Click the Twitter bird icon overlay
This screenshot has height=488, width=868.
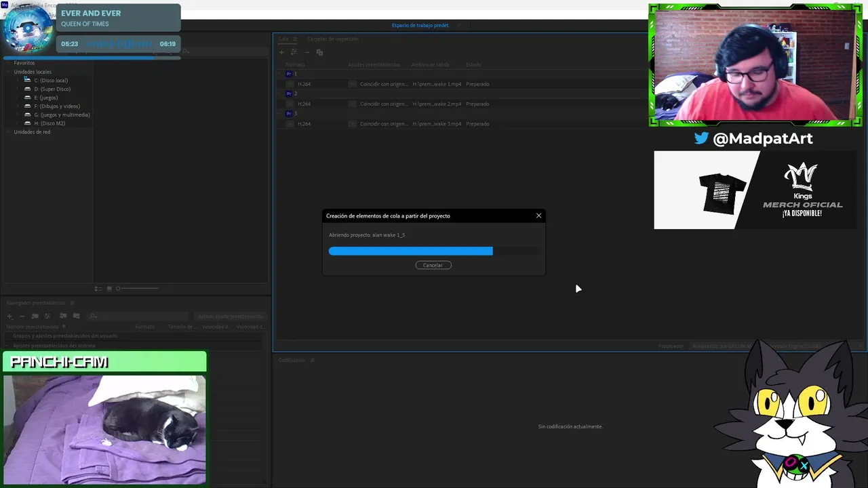tap(701, 138)
